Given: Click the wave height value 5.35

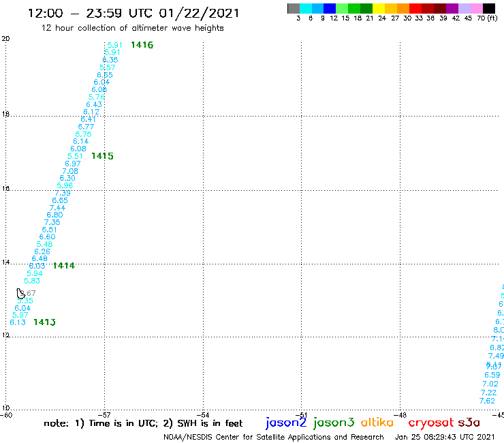Looking at the screenshot, I should (x=25, y=301).
